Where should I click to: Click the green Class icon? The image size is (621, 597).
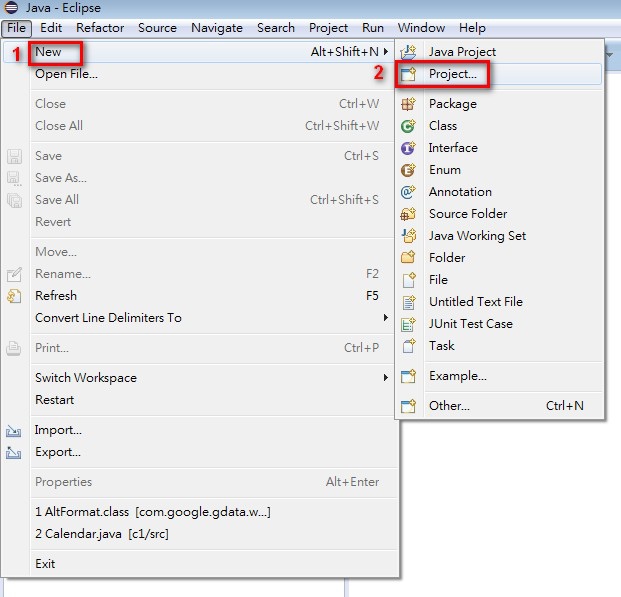[408, 126]
